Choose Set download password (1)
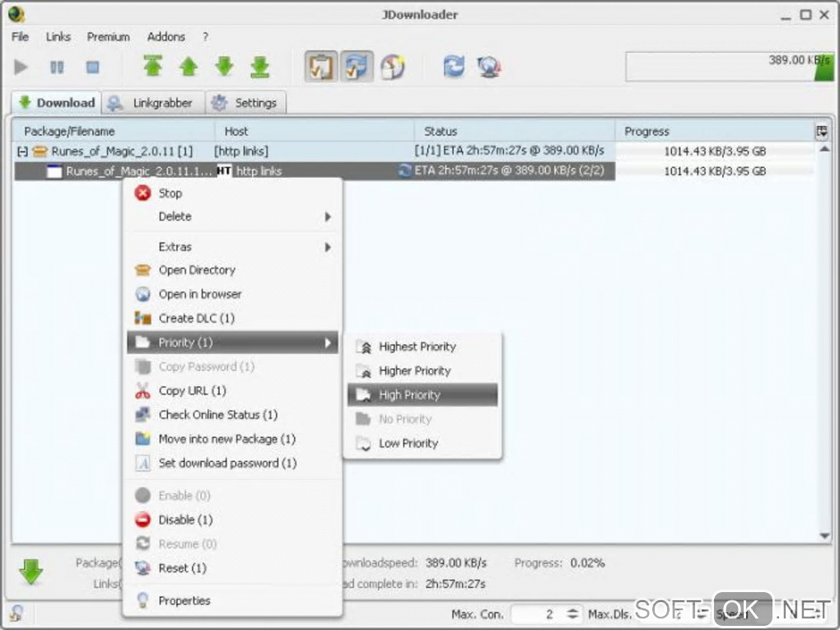Viewport: 840px width, 630px height. pyautogui.click(x=232, y=463)
